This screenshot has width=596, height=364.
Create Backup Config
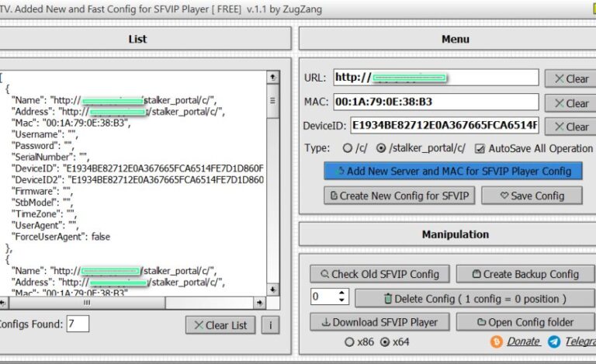coord(525,274)
